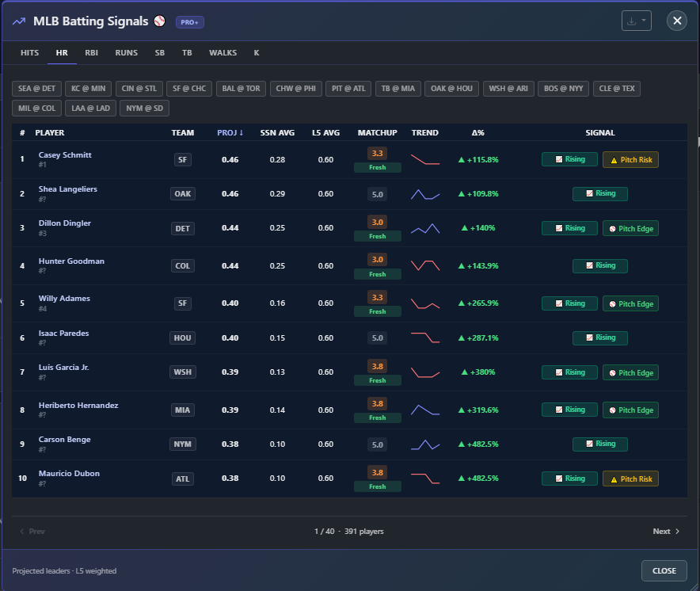Toggle the SF @ CHC game filter
700x591 pixels.
point(189,89)
